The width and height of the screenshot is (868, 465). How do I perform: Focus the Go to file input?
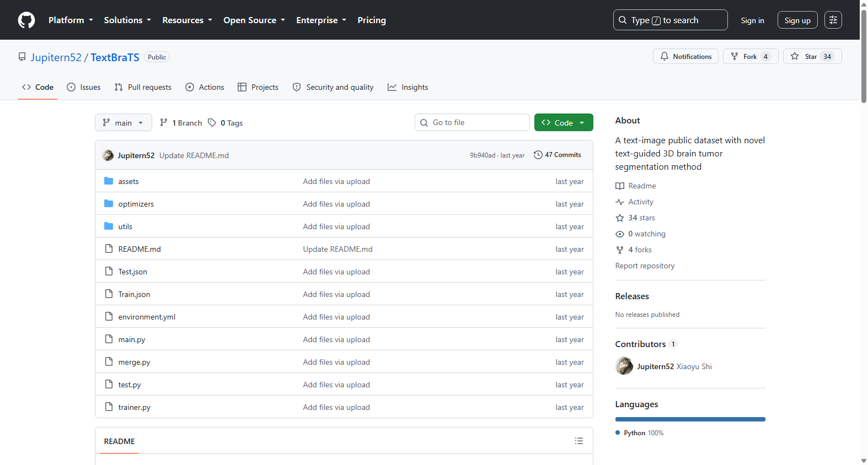(472, 123)
